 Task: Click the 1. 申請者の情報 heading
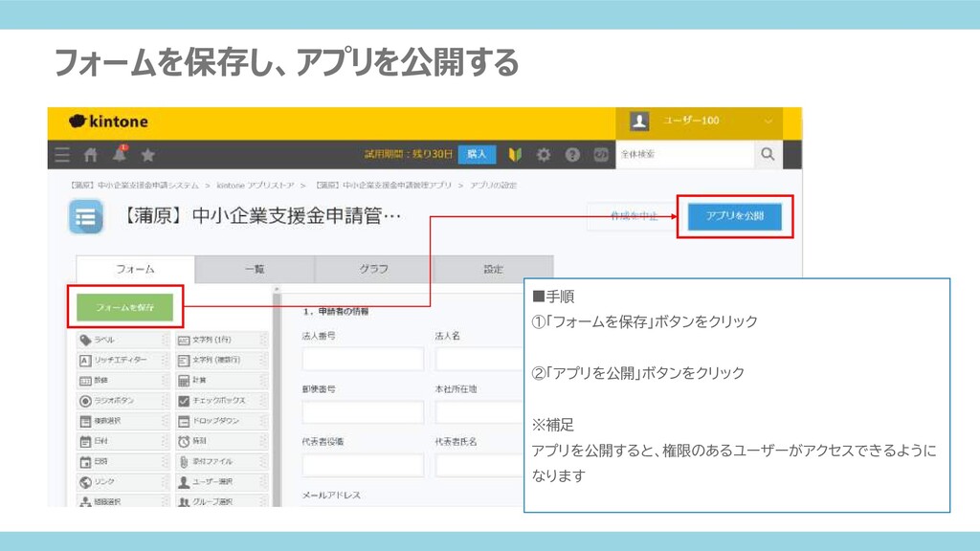[x=336, y=311]
